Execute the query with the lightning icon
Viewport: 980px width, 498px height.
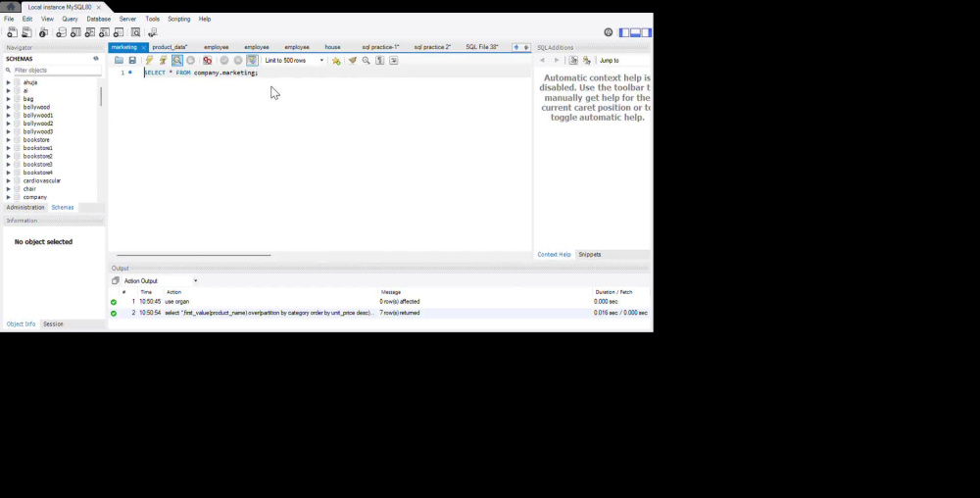[x=149, y=61]
